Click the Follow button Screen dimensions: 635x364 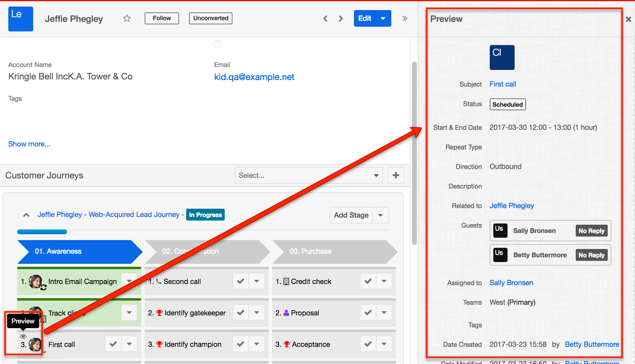[162, 18]
